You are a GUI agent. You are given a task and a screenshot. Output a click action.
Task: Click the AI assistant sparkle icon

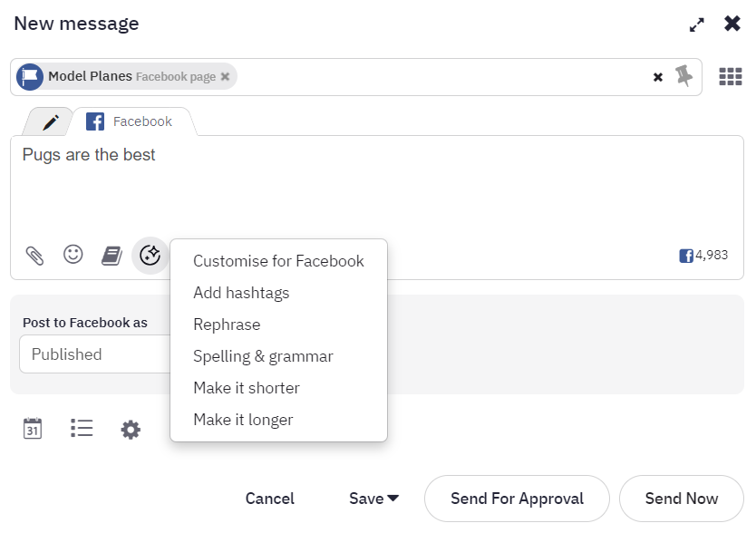150,255
